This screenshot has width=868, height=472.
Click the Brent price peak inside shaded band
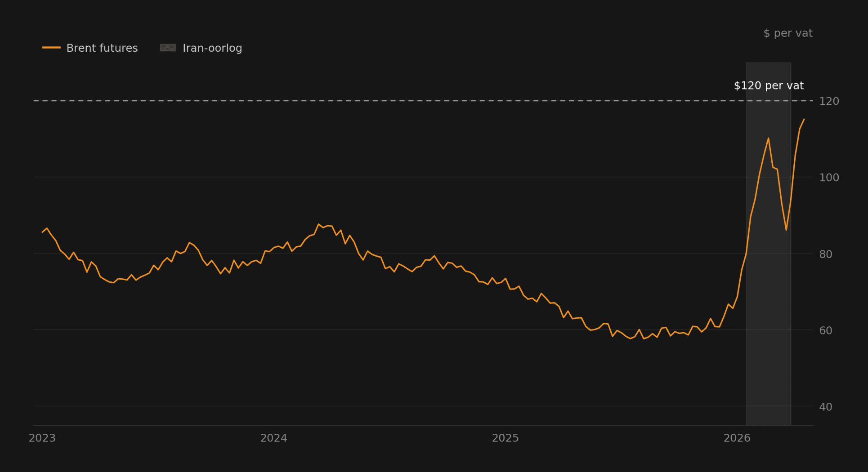pos(768,138)
